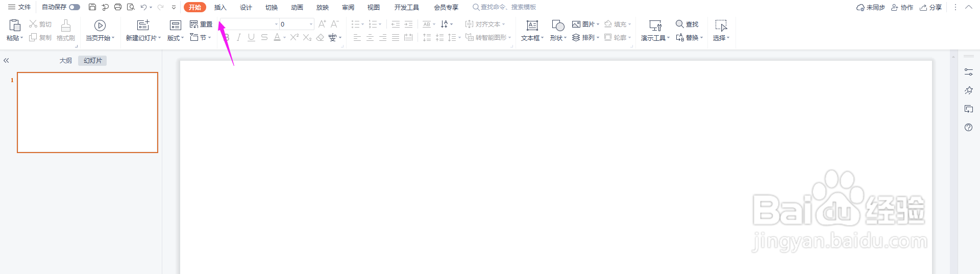The width and height of the screenshot is (980, 274).
Task: Click the 查找 Find button
Action: (687, 24)
